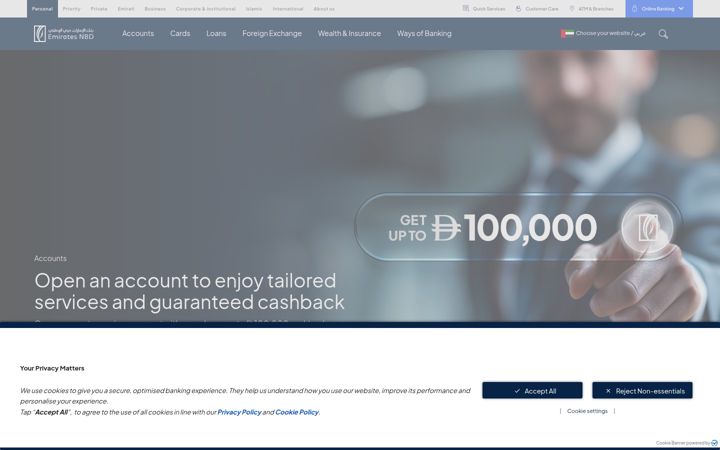This screenshot has height=450, width=720.
Task: Click the ATM & Branches pin icon
Action: coord(572,8)
